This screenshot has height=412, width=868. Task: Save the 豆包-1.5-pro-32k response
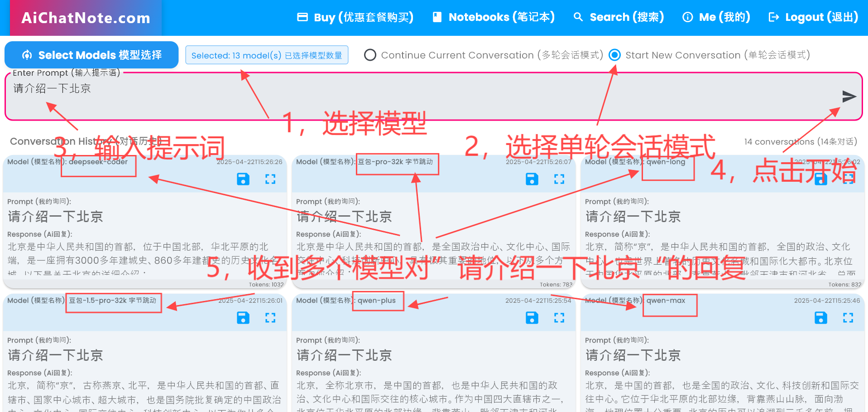click(x=243, y=318)
